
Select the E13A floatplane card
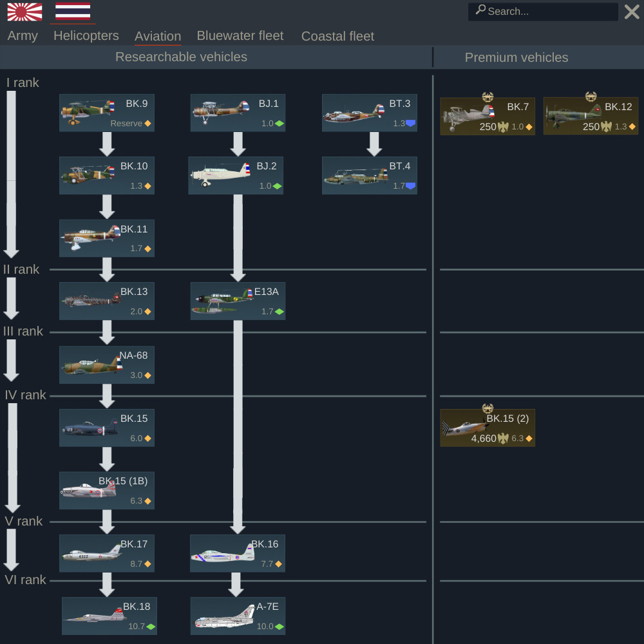coord(238,301)
